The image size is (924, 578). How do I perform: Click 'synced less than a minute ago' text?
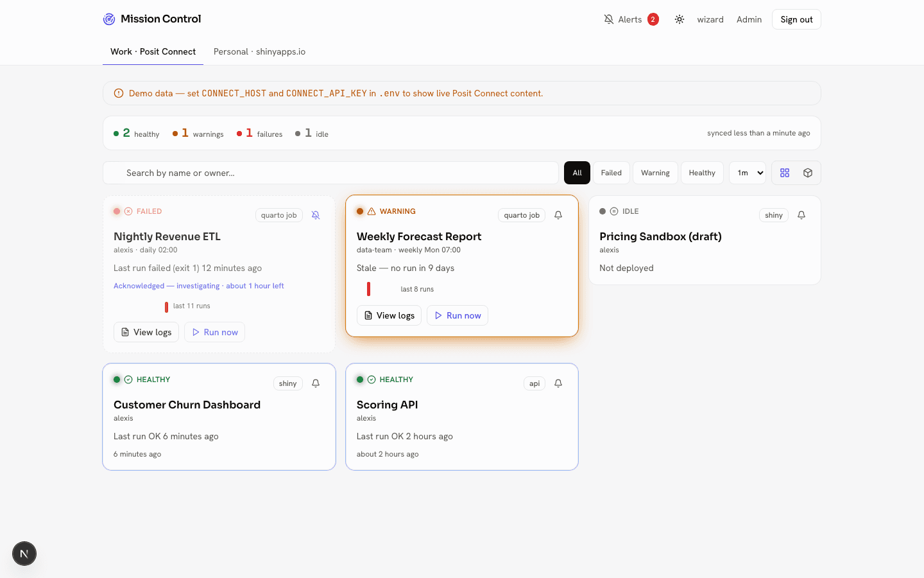(758, 133)
